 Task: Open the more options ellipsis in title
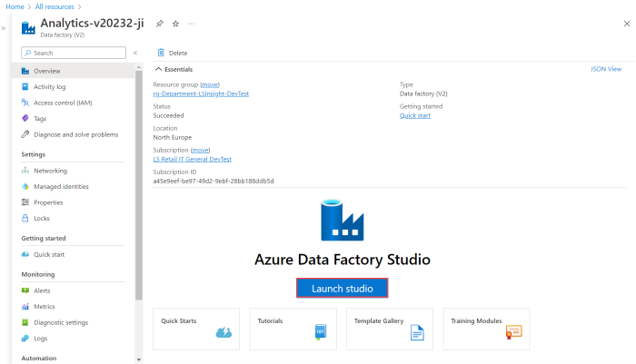[x=191, y=23]
